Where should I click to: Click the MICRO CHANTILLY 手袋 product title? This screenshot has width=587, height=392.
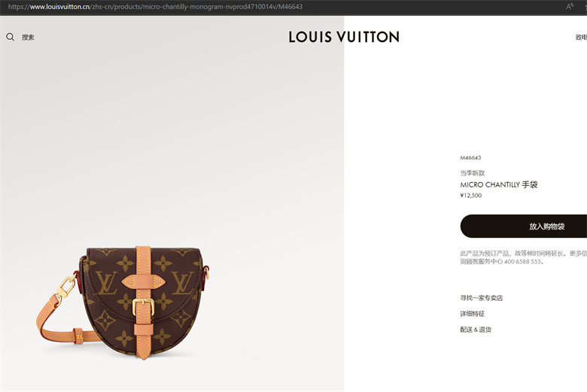tap(499, 184)
